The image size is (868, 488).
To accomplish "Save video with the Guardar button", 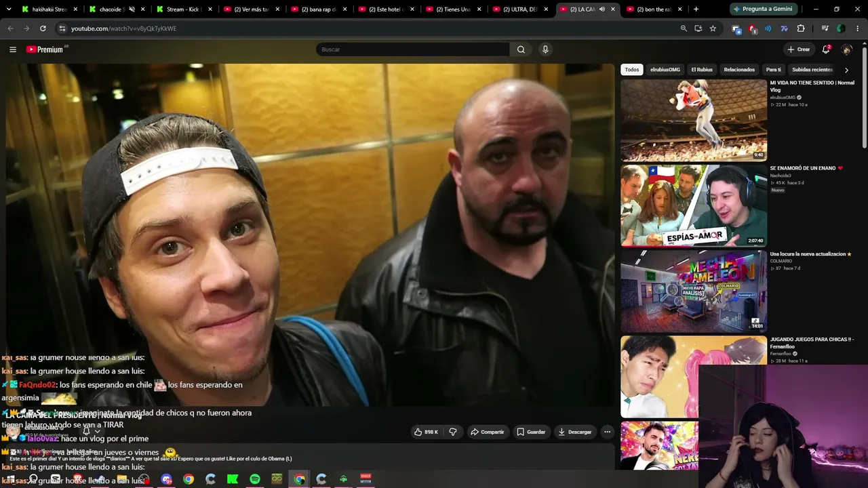I will (x=531, y=432).
